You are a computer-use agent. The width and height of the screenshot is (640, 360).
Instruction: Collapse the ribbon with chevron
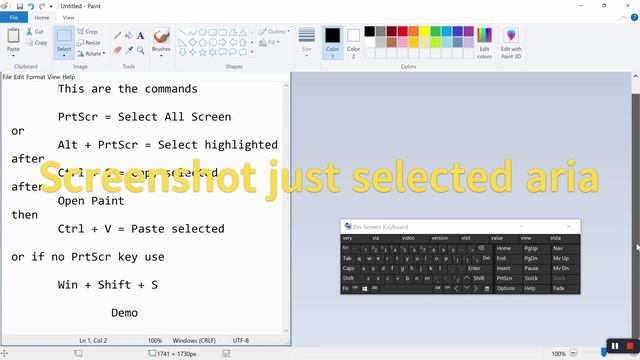point(623,18)
